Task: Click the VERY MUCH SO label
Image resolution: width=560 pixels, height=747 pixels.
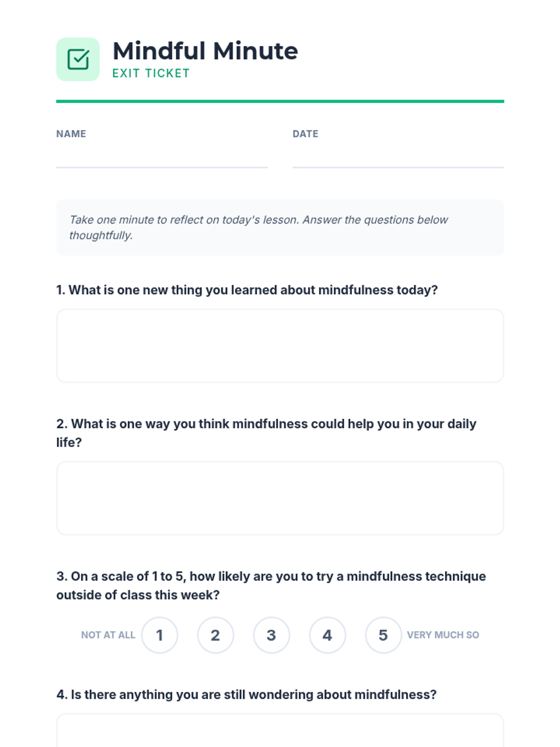Action: (442, 635)
